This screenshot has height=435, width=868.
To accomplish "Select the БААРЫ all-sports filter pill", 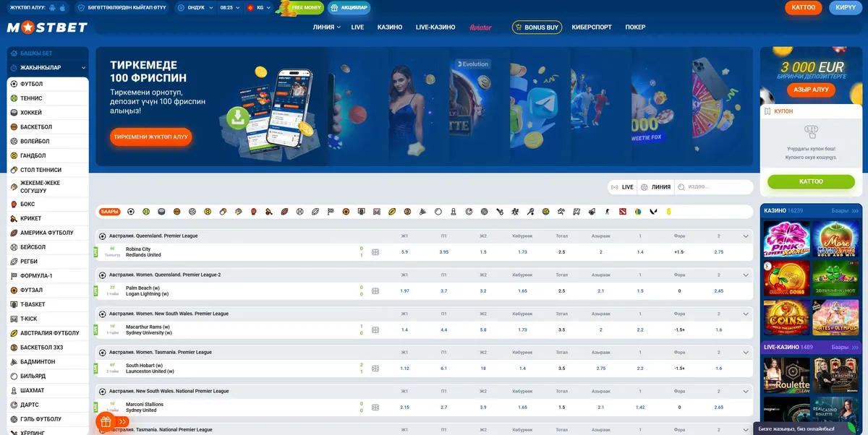I will point(109,212).
